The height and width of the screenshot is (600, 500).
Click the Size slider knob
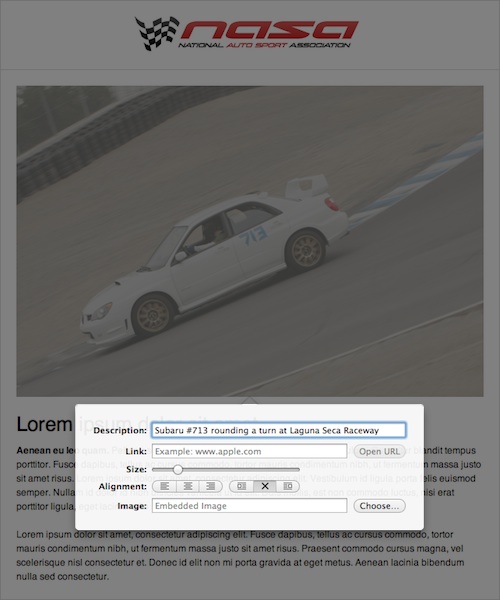point(178,469)
